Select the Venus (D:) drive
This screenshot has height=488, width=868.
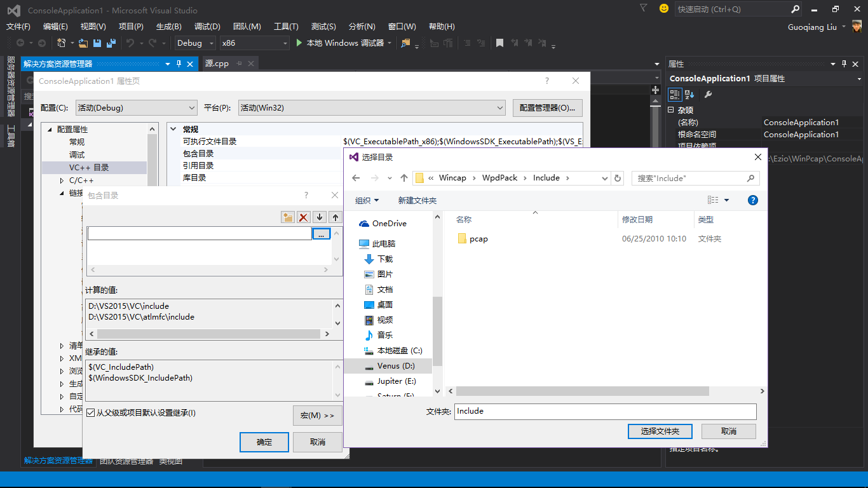(x=388, y=366)
